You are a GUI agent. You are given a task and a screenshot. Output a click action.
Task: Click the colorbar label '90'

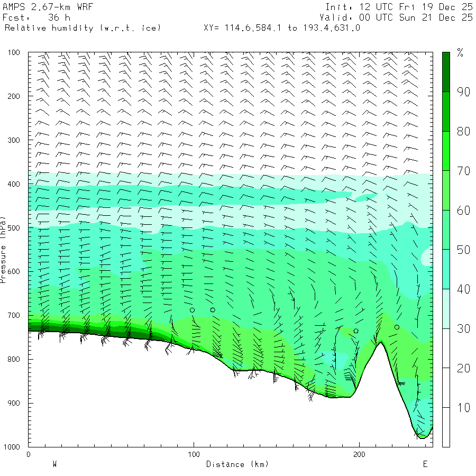pyautogui.click(x=463, y=91)
